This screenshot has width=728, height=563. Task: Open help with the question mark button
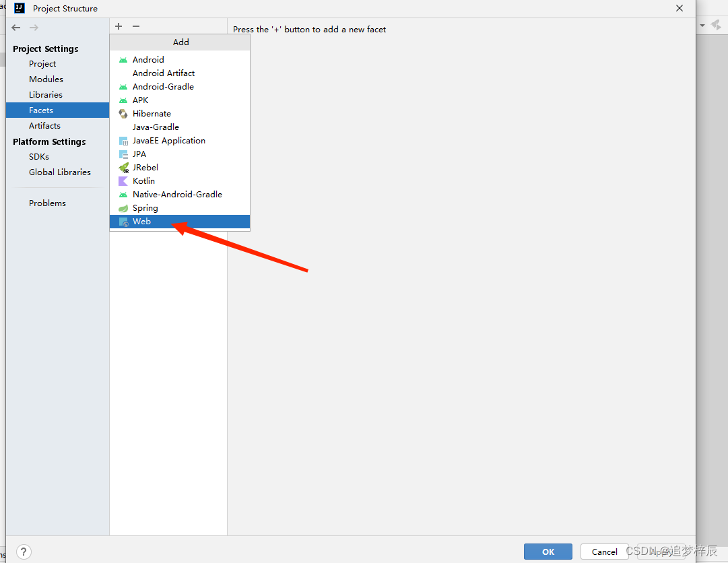[24, 552]
